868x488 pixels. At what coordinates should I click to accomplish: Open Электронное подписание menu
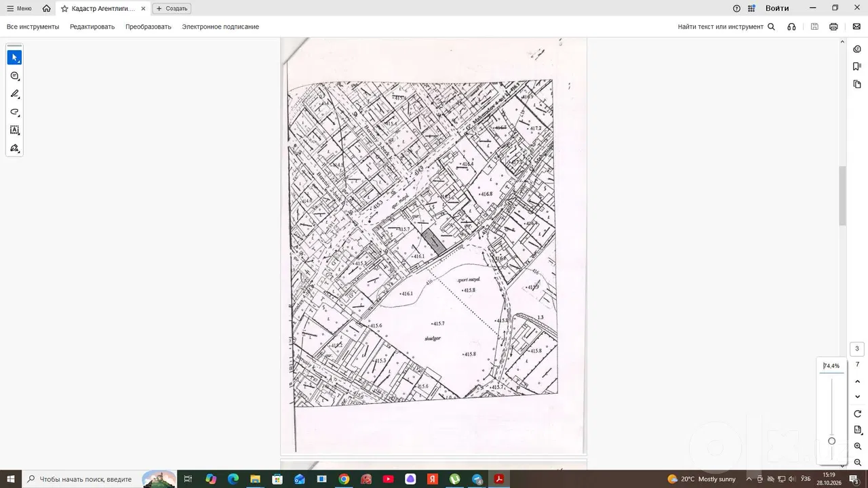click(220, 26)
